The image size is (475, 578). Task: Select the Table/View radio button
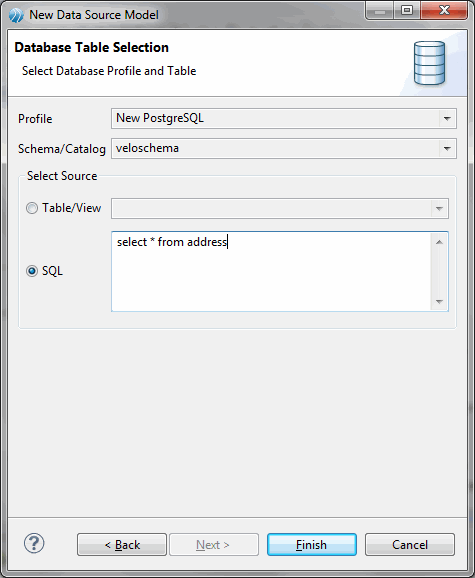coord(32,208)
